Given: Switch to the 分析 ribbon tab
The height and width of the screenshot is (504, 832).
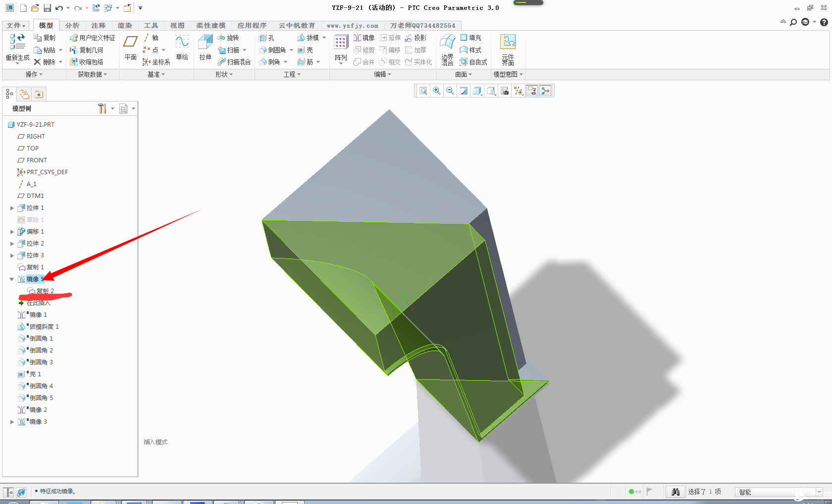Looking at the screenshot, I should tap(72, 25).
